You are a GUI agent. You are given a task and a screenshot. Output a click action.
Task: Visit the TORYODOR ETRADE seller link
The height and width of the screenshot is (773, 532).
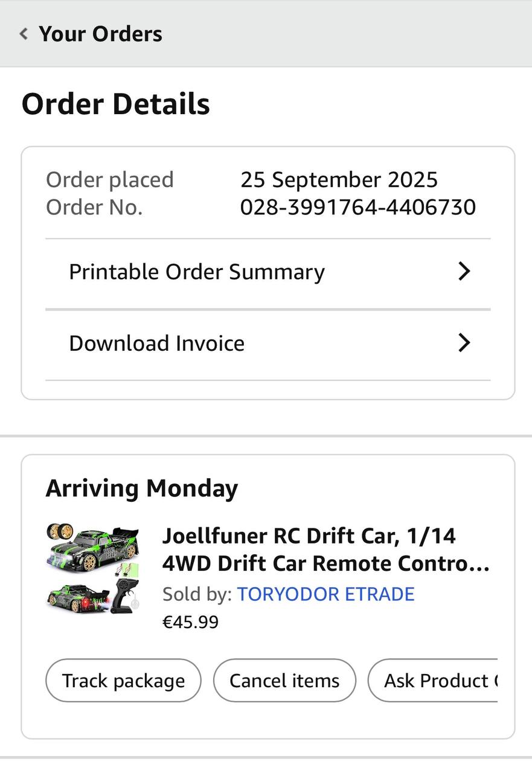(x=325, y=594)
